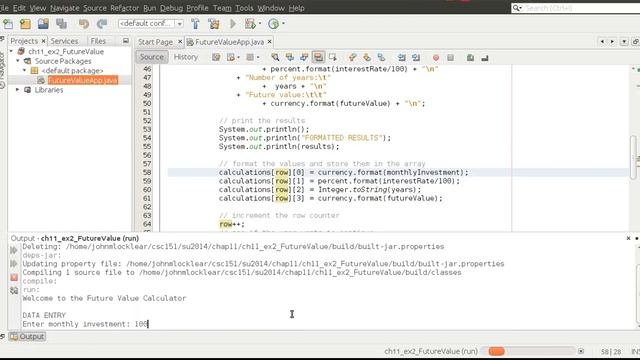Image resolution: width=640 pixels, height=360 pixels.
Task: Click the Open Project toolbar icon
Action: point(43,24)
